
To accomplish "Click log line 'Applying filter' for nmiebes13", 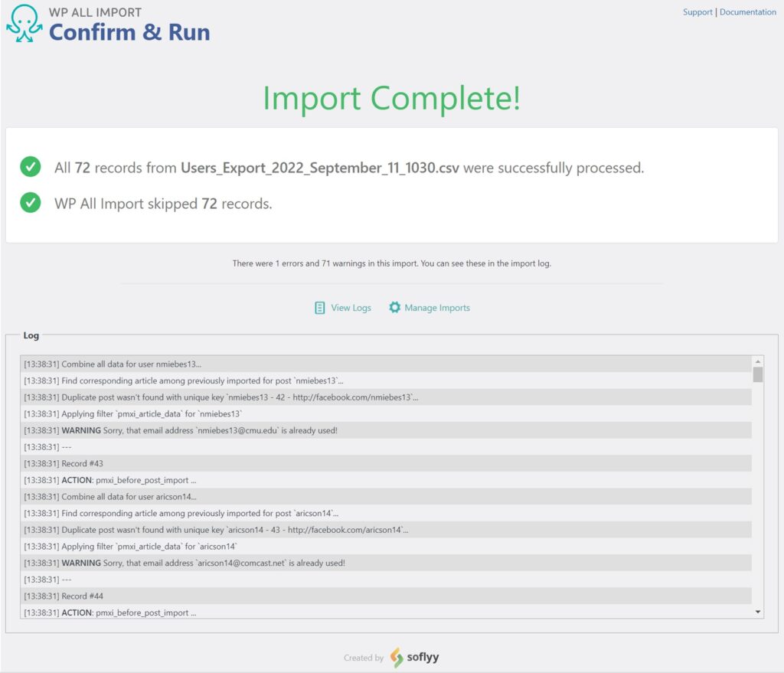I will [386, 413].
